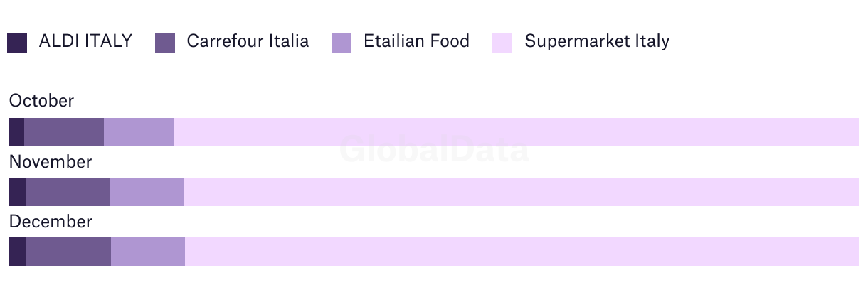The image size is (868, 297).
Task: Choose the Carrefour Italia segment in December bar
Action: 68,252
